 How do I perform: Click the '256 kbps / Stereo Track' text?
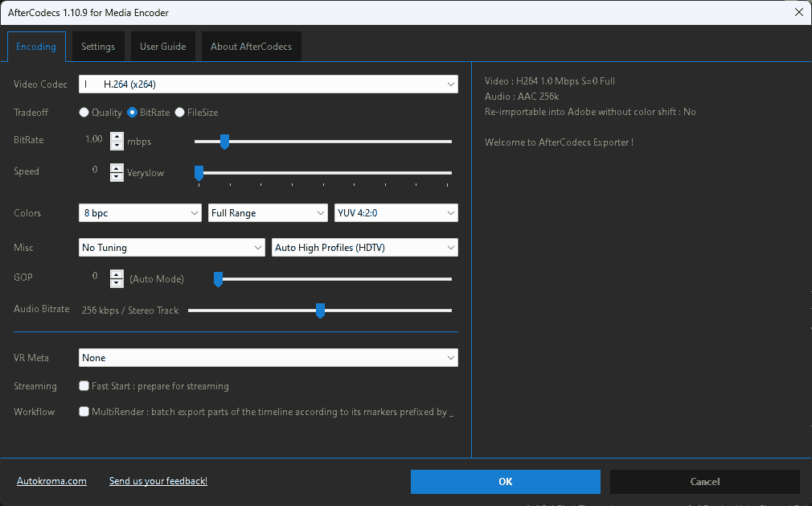[130, 311]
